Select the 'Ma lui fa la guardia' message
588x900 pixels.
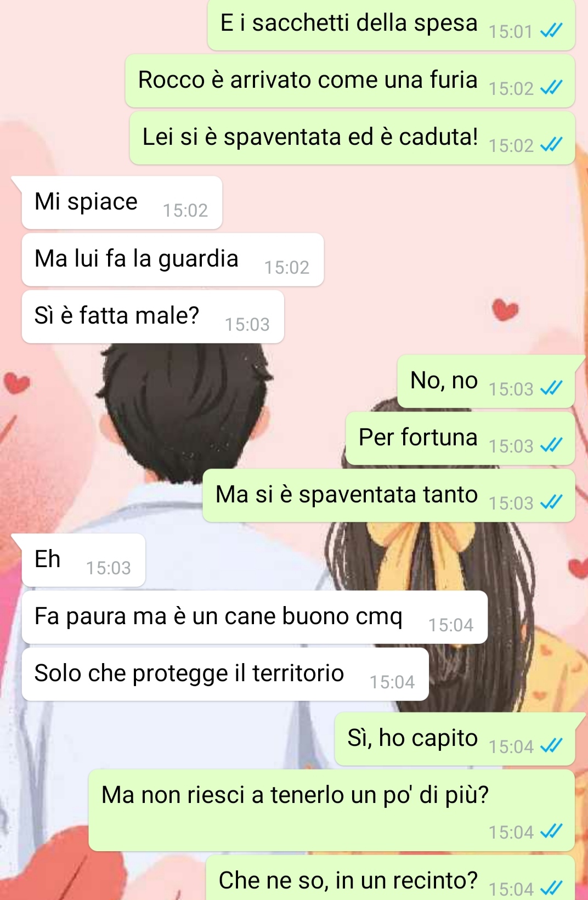(x=173, y=259)
